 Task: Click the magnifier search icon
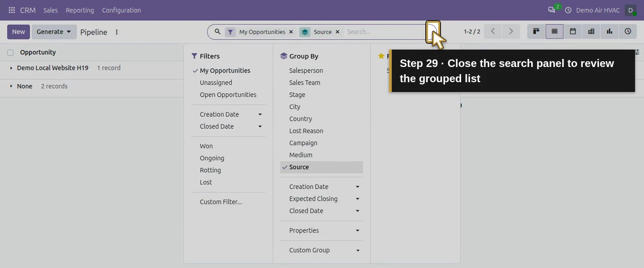point(217,32)
